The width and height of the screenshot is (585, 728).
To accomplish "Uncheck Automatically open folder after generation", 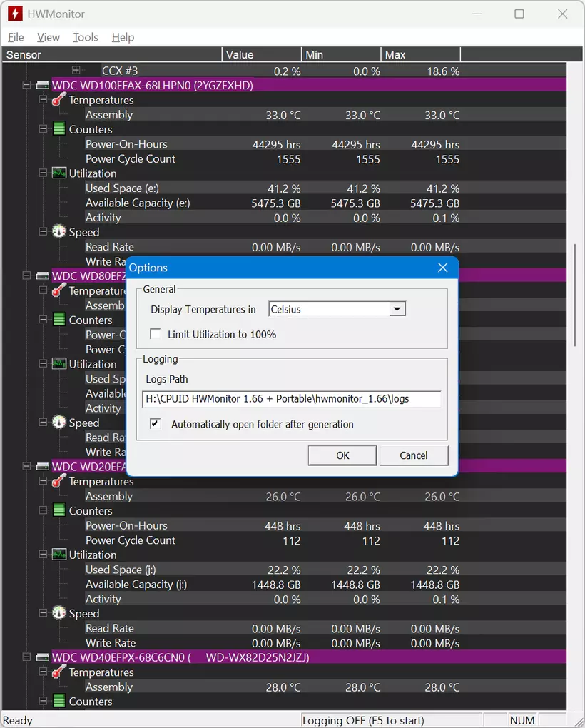I will pyautogui.click(x=155, y=424).
